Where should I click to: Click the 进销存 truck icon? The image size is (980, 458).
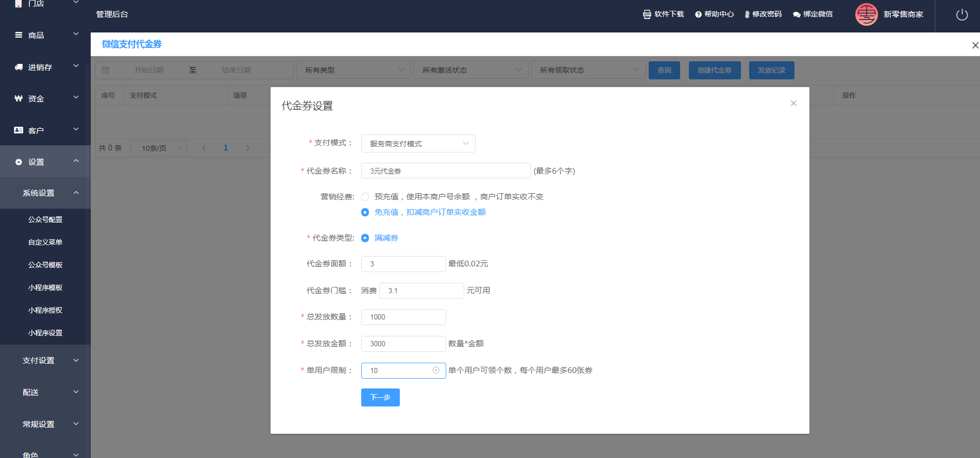tap(19, 67)
